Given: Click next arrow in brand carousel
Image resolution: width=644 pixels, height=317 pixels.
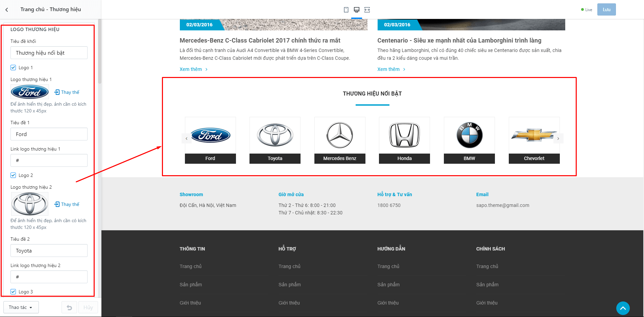Looking at the screenshot, I should coord(558,138).
